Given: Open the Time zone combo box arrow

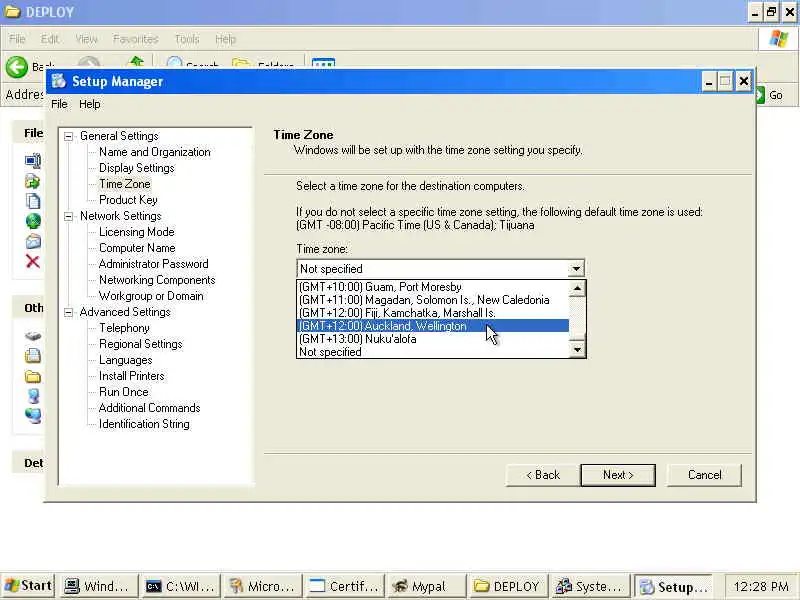Looking at the screenshot, I should [x=576, y=269].
